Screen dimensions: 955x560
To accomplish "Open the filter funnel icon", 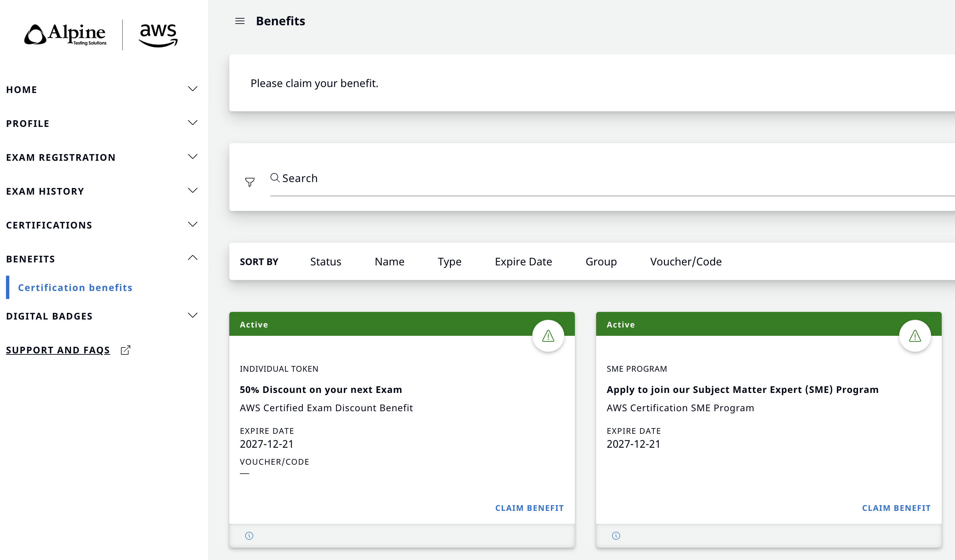I will [250, 182].
